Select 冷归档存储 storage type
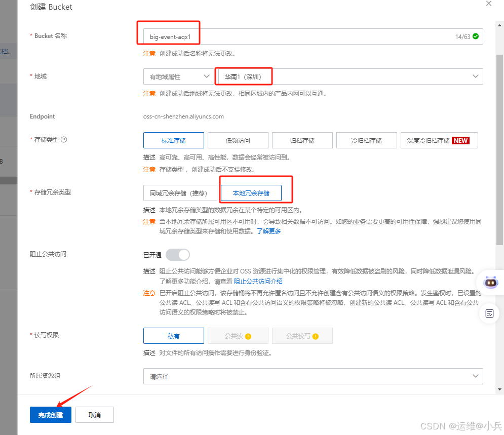Viewport: 504px width, 435px height. pyautogui.click(x=366, y=140)
